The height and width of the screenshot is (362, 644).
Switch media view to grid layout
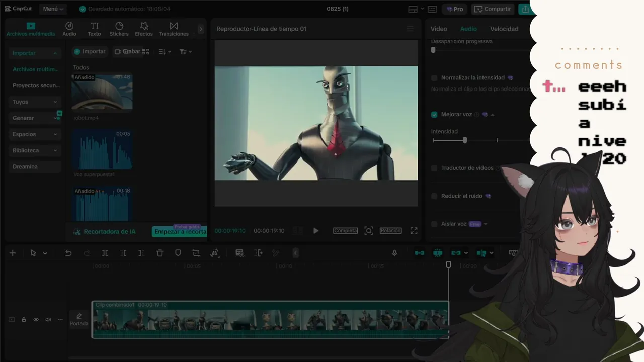click(x=146, y=52)
